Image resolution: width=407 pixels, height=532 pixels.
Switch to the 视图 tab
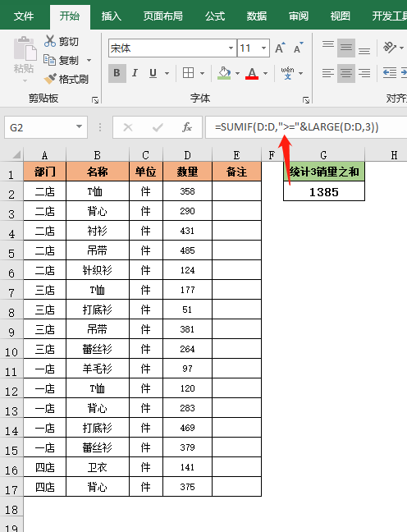pos(341,16)
